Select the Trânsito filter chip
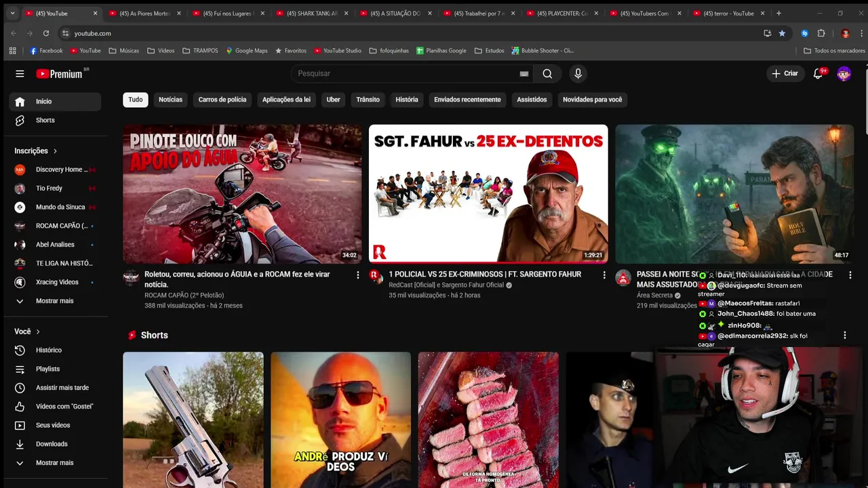Viewport: 868px width, 488px height. coord(368,100)
